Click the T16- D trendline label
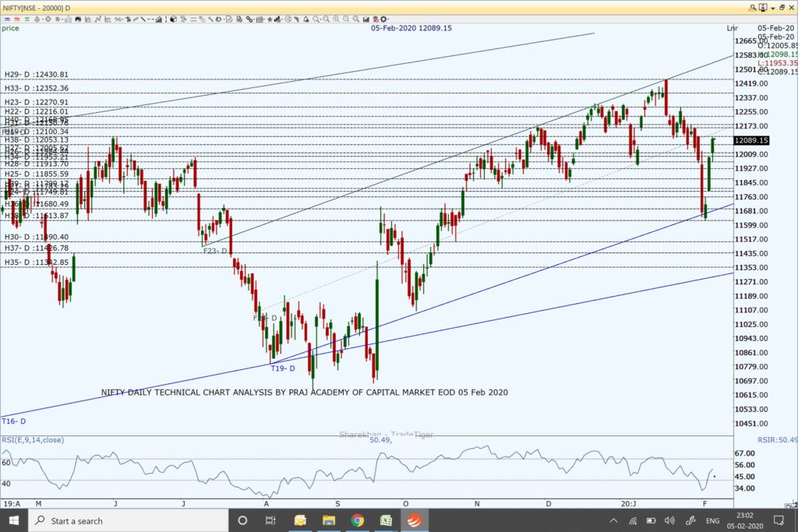 [x=14, y=421]
